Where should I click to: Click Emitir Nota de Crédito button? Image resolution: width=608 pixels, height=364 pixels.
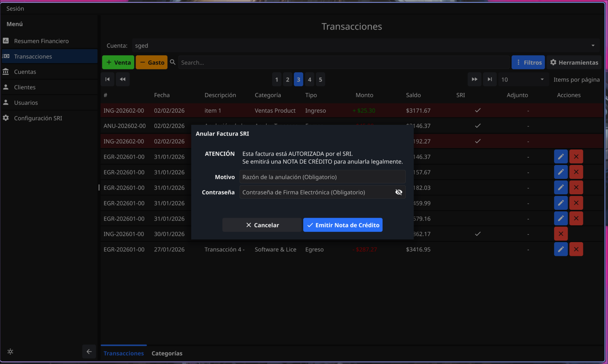click(x=342, y=225)
